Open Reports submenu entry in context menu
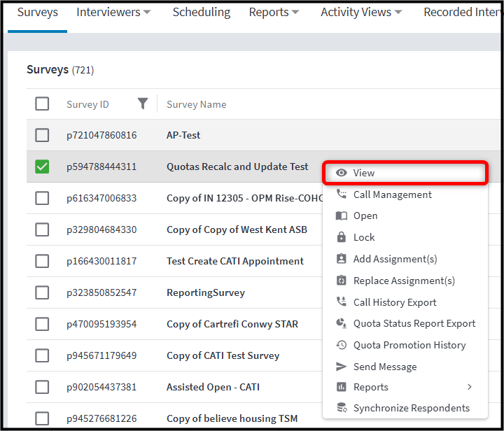 tap(405, 387)
